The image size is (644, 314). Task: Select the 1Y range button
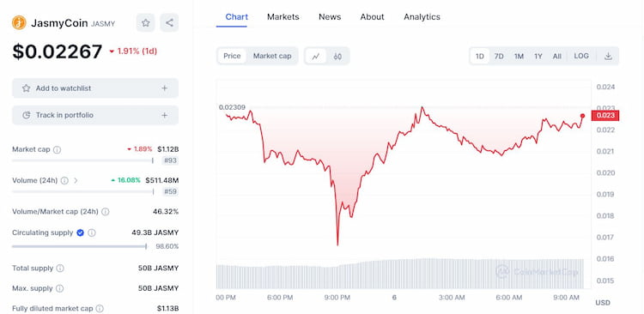tap(538, 57)
